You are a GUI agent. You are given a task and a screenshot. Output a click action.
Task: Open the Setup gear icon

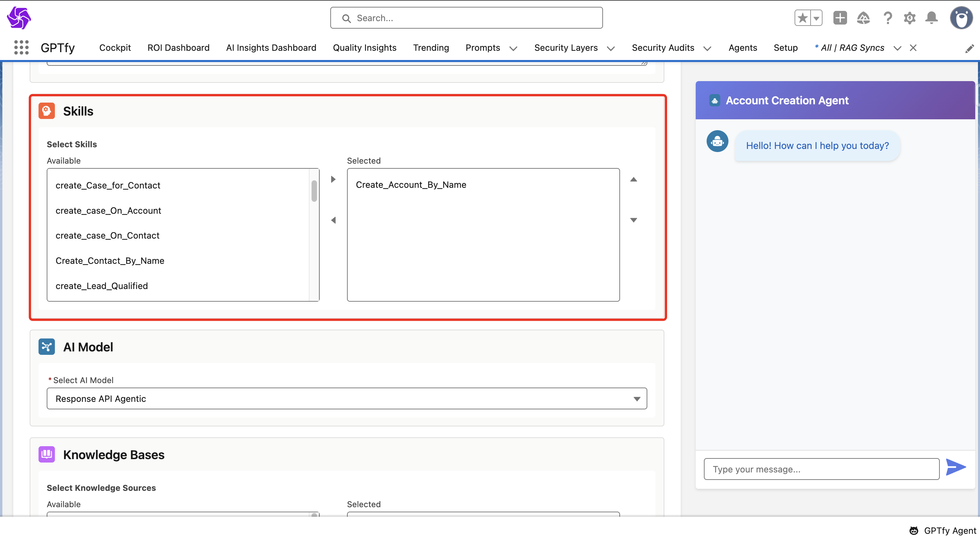coord(909,18)
